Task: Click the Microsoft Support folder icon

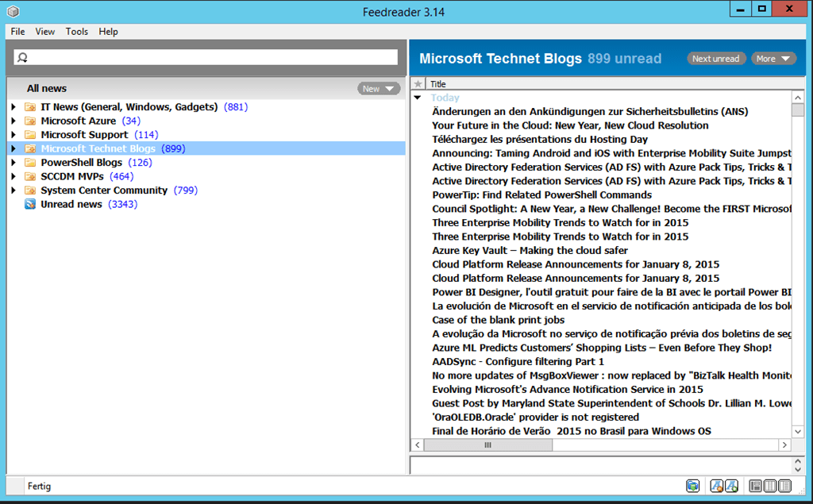Action: (x=30, y=135)
